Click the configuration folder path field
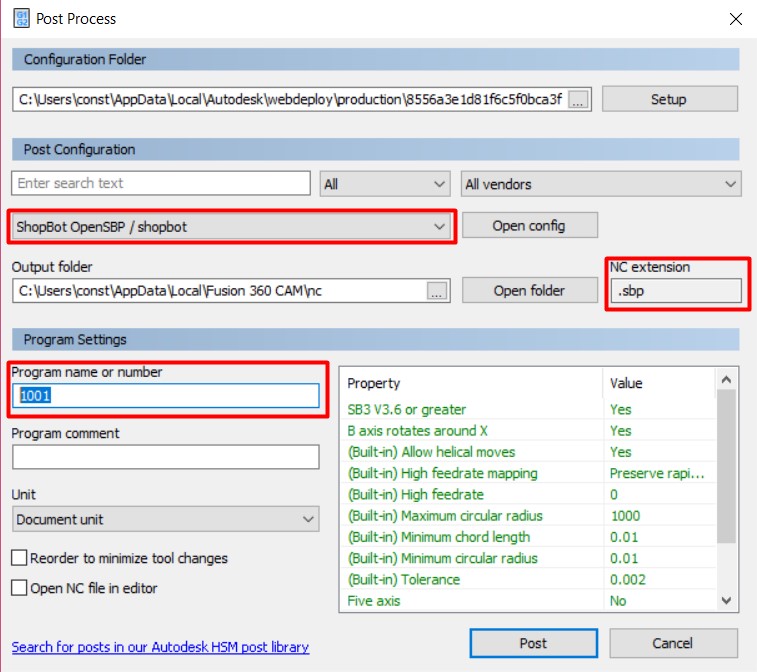The image size is (757, 672). tap(290, 99)
